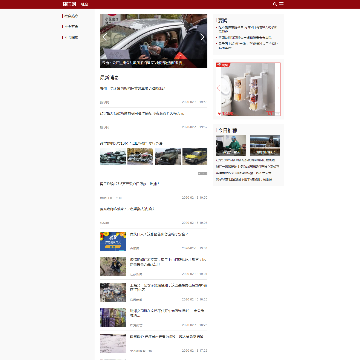Image resolution: width=360 pixels, height=360 pixels.
Task: Open the crouching man outdoors article thumbnail
Action: [113, 266]
